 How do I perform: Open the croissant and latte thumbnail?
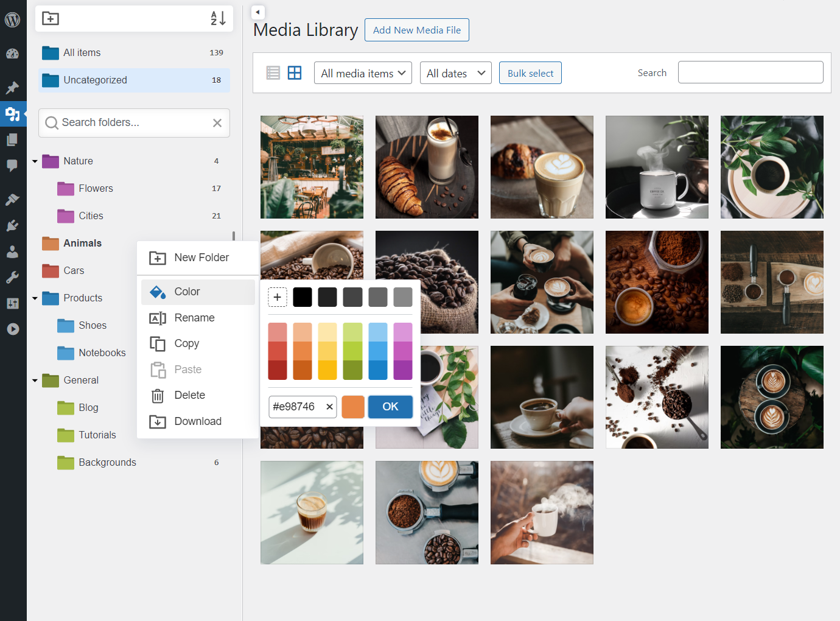427,167
